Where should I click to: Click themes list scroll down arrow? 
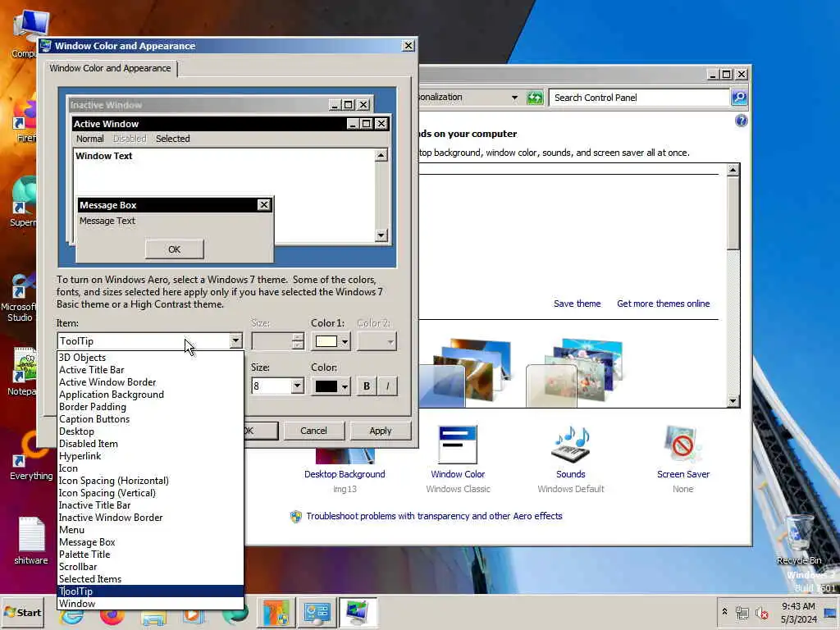(733, 400)
